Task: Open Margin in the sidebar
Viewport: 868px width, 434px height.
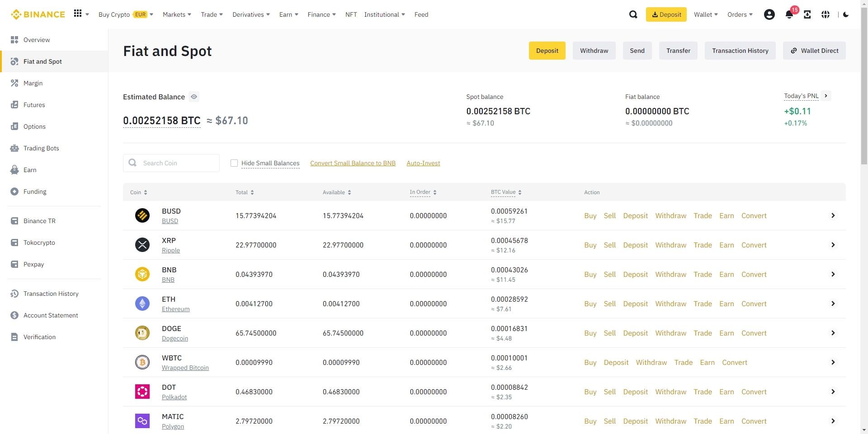Action: pyautogui.click(x=54, y=83)
